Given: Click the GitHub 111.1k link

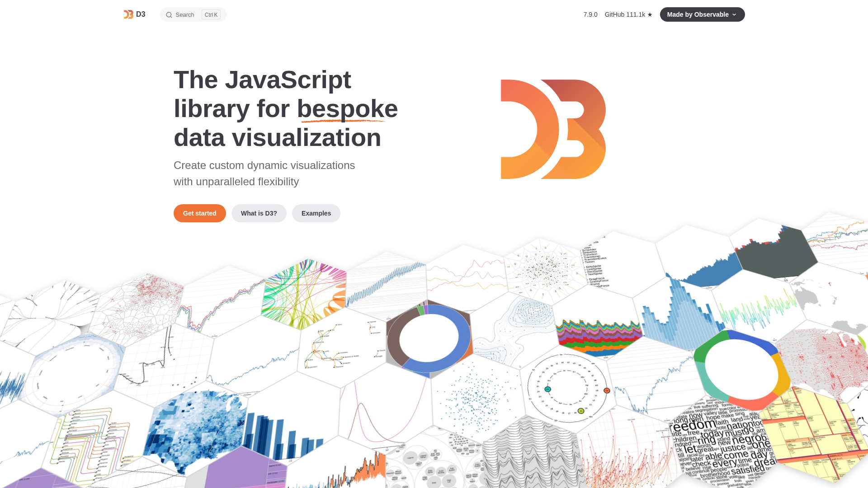Looking at the screenshot, I should (x=624, y=14).
